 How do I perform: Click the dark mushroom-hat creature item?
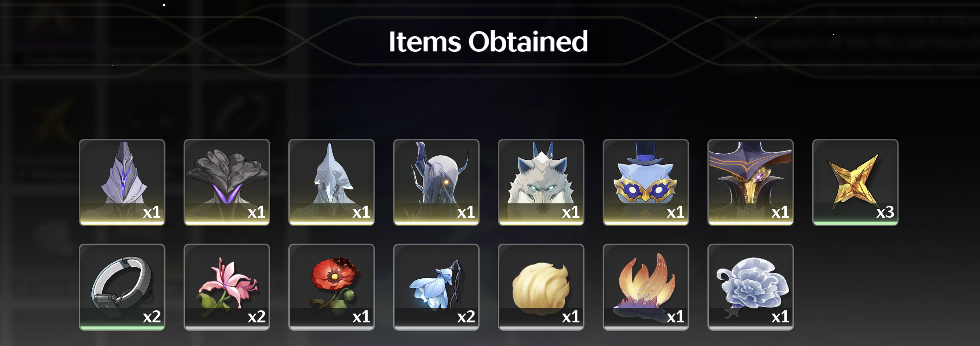click(227, 182)
